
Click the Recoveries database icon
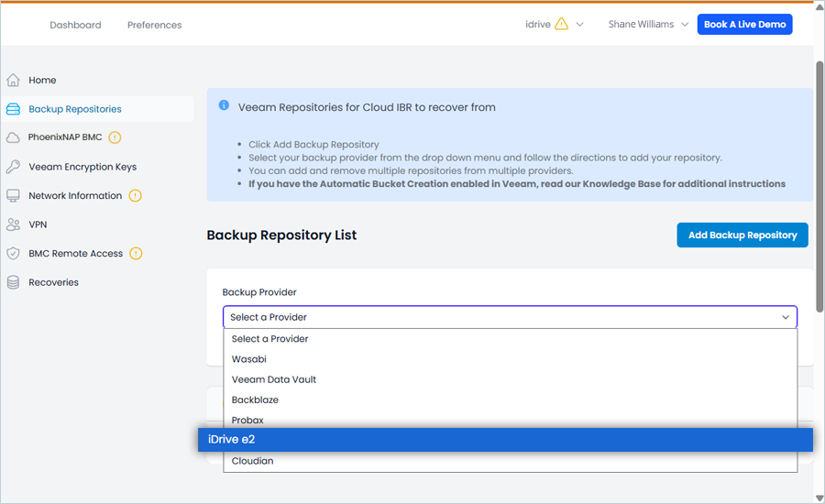13,282
